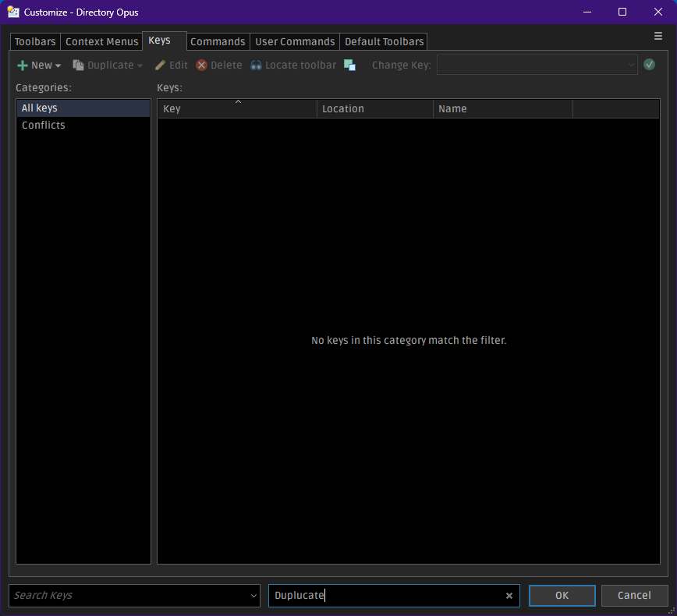This screenshot has width=677, height=616.
Task: Open the New dropdown arrow
Action: pyautogui.click(x=58, y=65)
